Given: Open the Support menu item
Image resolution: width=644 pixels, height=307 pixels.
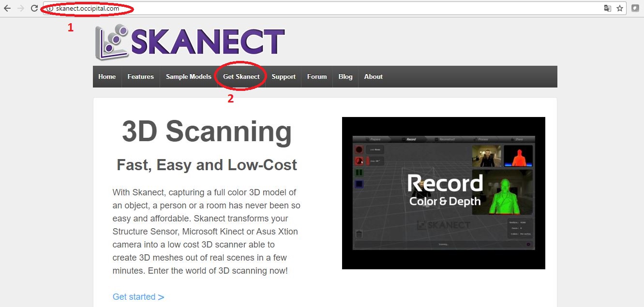Looking at the screenshot, I should (x=284, y=76).
